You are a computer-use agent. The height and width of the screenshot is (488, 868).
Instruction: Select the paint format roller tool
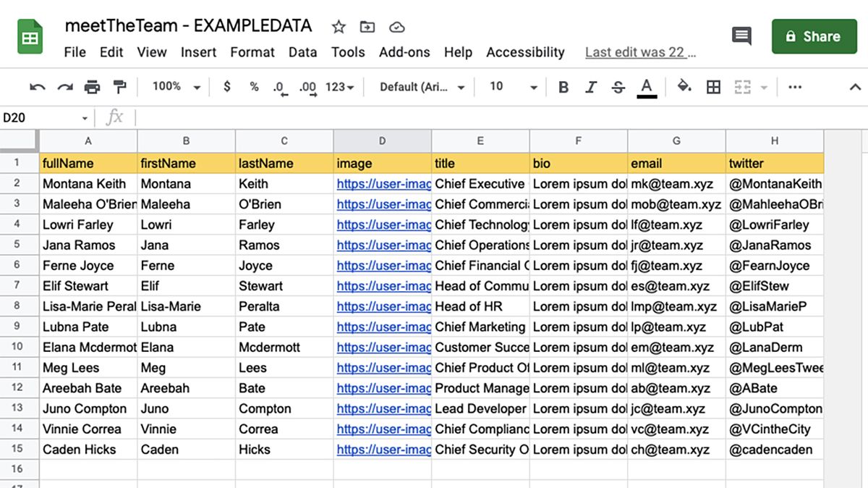(x=120, y=88)
